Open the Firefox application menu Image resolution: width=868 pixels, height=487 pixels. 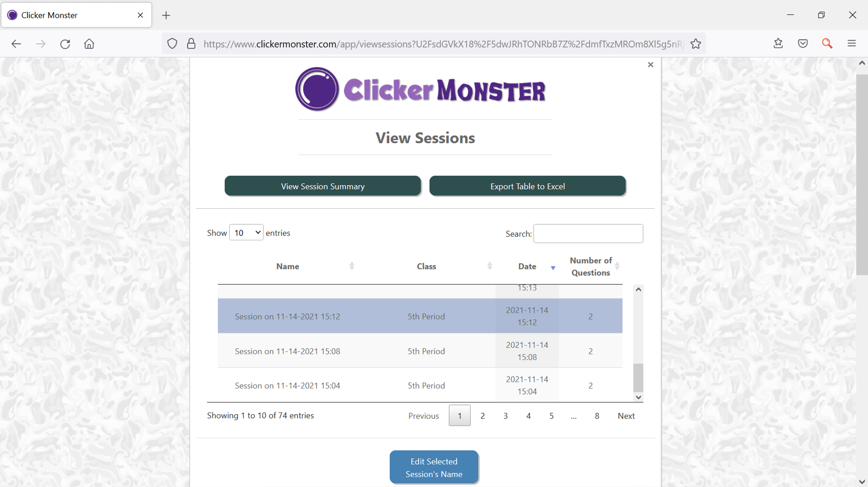(852, 43)
